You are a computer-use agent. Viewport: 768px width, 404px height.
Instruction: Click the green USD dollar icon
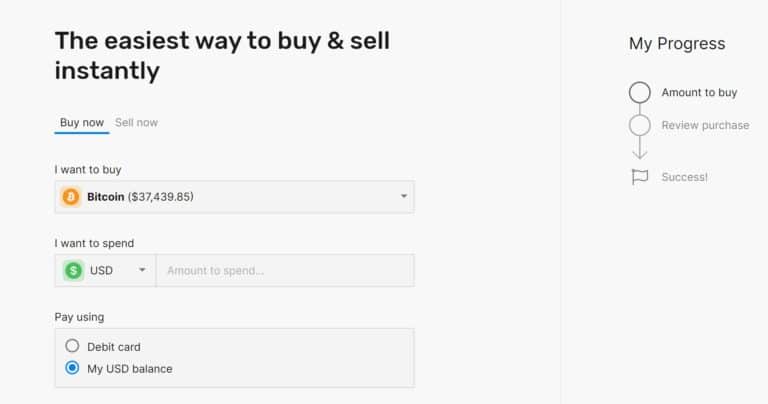[73, 270]
